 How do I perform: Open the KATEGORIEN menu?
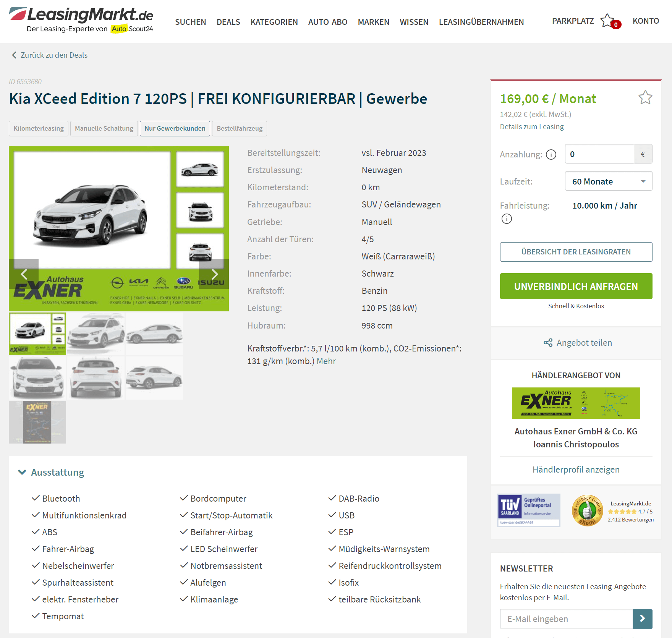click(274, 22)
